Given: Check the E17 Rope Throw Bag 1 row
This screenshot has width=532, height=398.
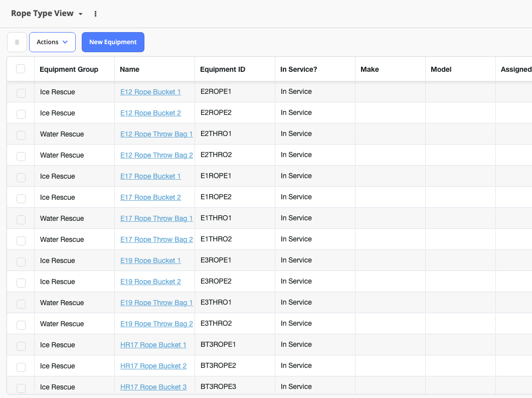Looking at the screenshot, I should (21, 219).
